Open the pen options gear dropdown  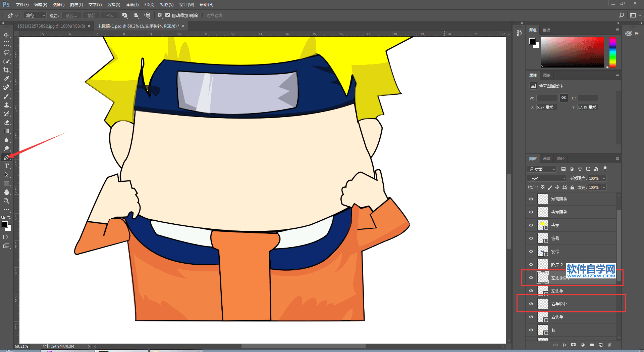click(160, 15)
